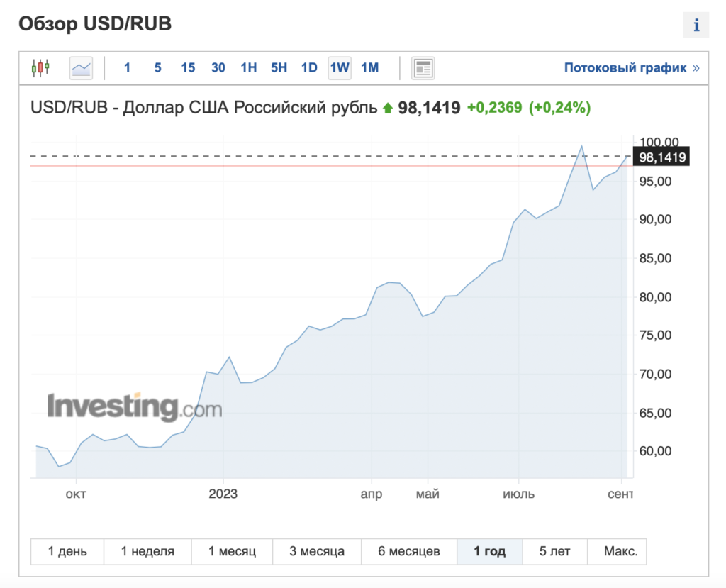The image size is (726, 588).
Task: Open the Потоковый график link
Action: pos(632,68)
